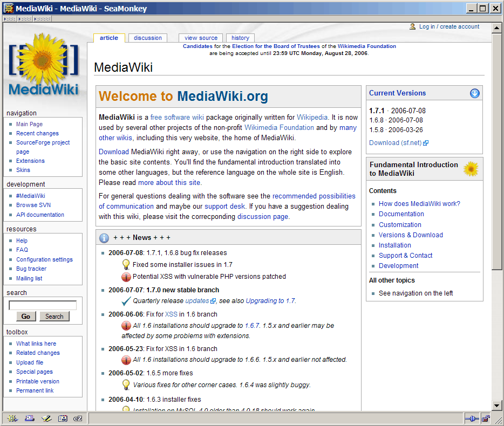Click the sunflower icon in Fundamental Introduction box
Image resolution: width=504 pixels, height=426 pixels.
pyautogui.click(x=471, y=169)
